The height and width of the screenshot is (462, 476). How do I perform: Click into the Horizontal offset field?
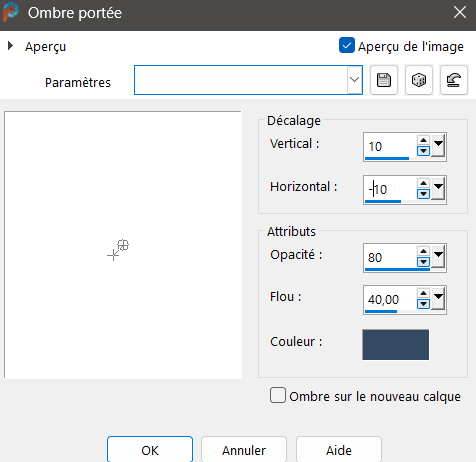[x=390, y=189]
